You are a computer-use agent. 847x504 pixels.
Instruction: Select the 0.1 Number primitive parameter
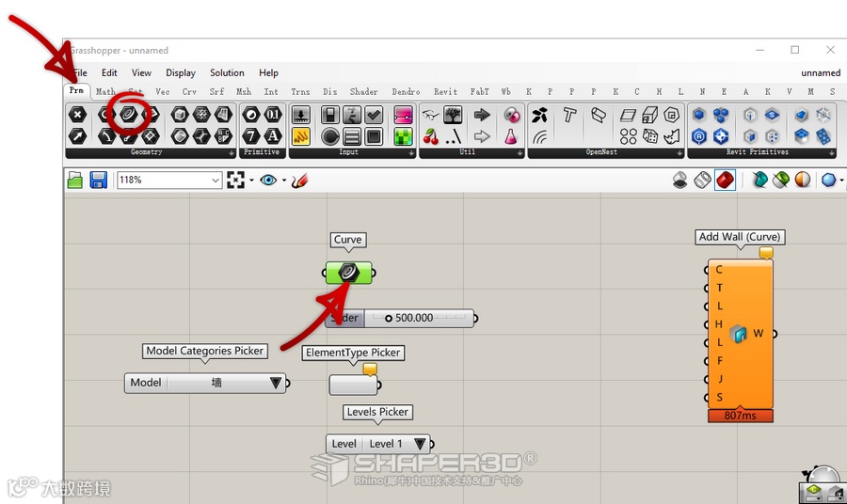pos(273,115)
